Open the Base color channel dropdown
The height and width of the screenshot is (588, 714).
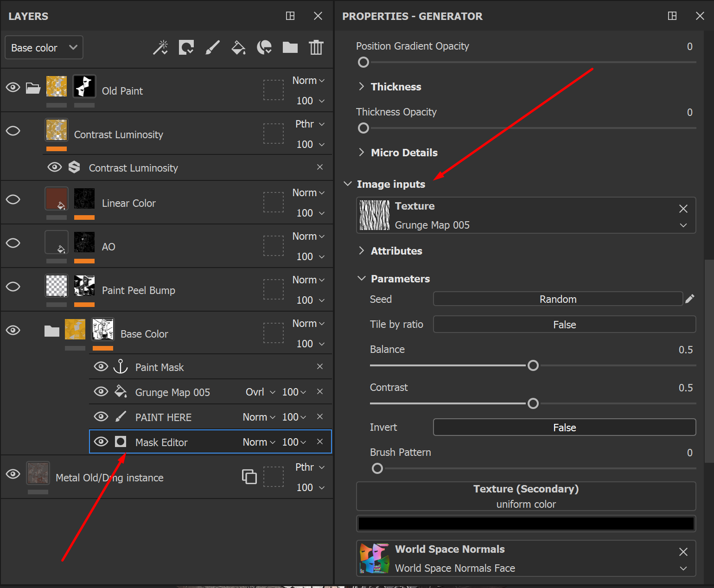pos(44,48)
